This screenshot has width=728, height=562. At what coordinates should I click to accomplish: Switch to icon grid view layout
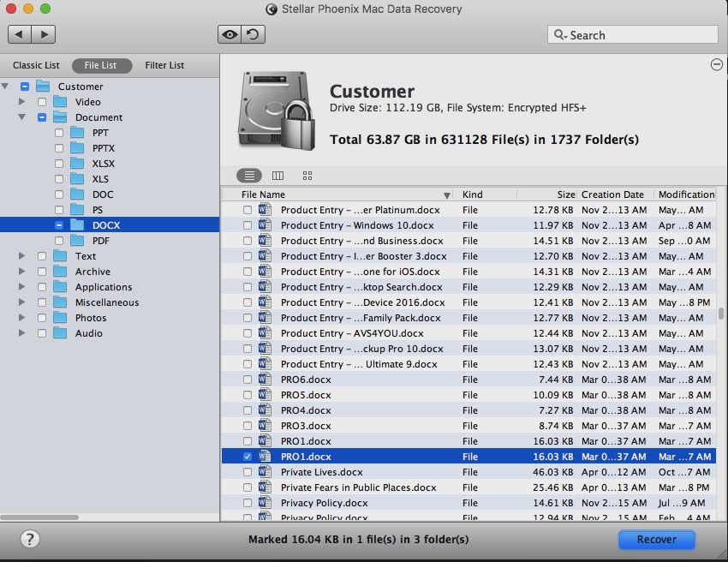point(307,175)
